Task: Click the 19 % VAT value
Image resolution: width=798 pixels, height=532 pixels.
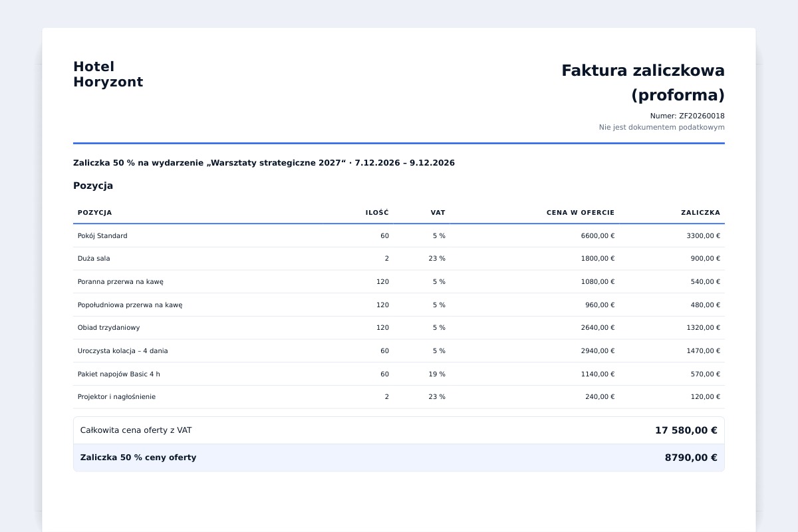Action: coord(437,374)
